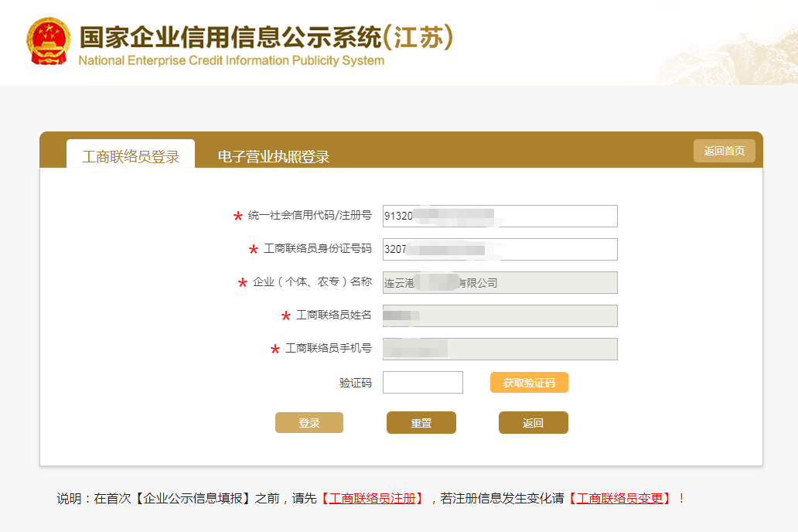Switch to 电子营业执照登录 tab
This screenshot has height=532, width=798.
click(x=274, y=156)
